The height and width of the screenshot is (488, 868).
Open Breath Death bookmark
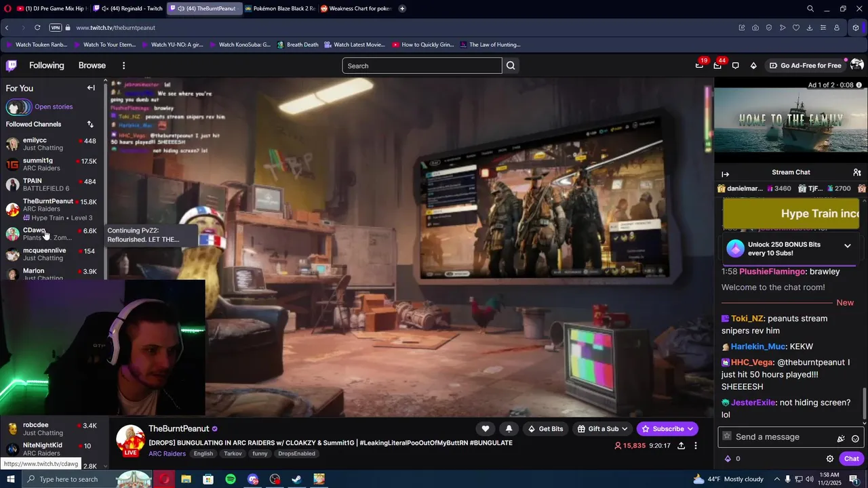coord(297,45)
